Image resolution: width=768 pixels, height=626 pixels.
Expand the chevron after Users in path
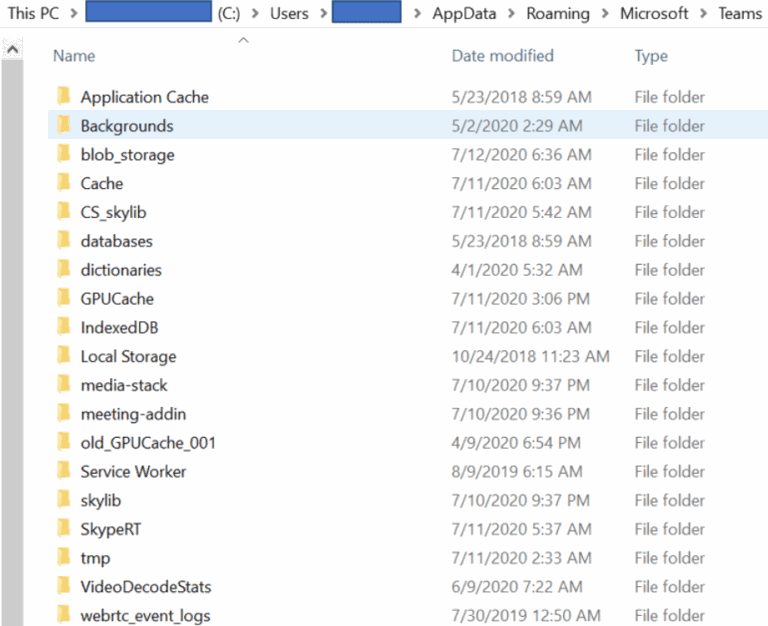(x=323, y=13)
